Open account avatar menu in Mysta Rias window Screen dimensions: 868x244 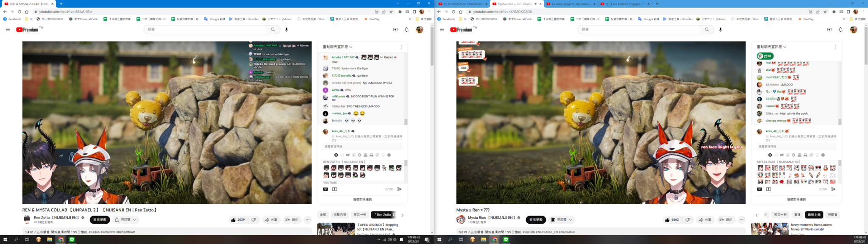pos(854,30)
